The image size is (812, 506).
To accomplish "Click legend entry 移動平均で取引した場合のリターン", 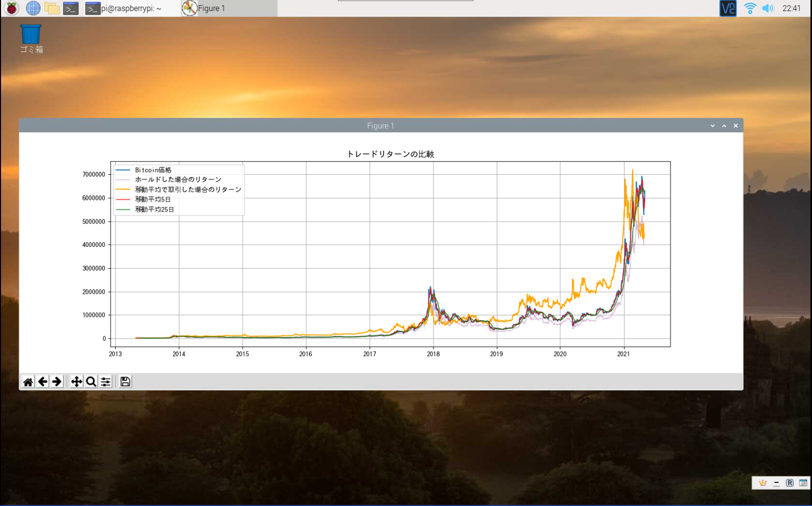I will pyautogui.click(x=188, y=190).
